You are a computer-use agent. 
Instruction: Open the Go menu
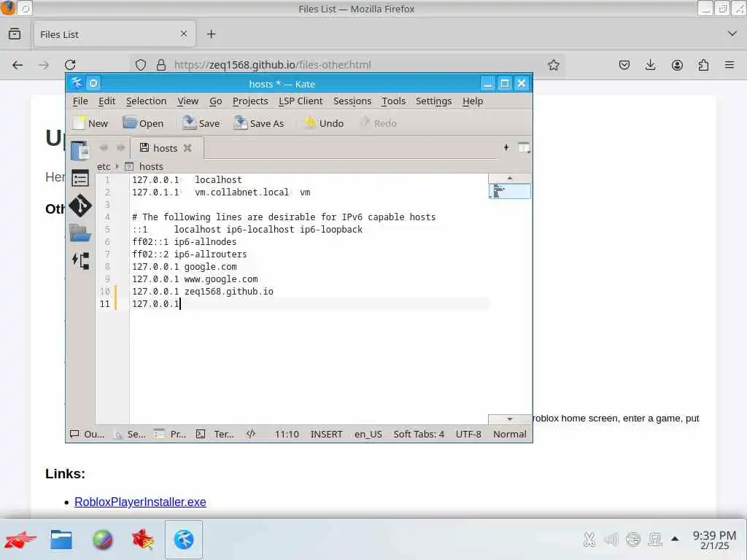[215, 101]
